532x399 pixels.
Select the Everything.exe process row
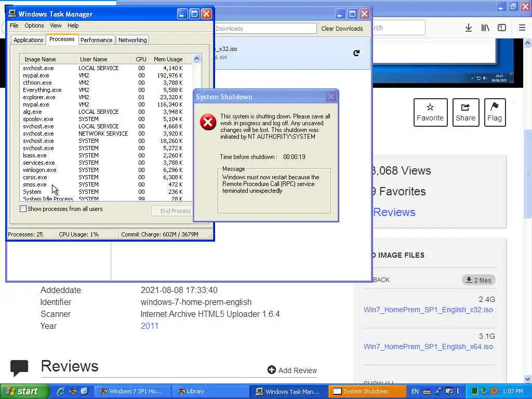106,90
